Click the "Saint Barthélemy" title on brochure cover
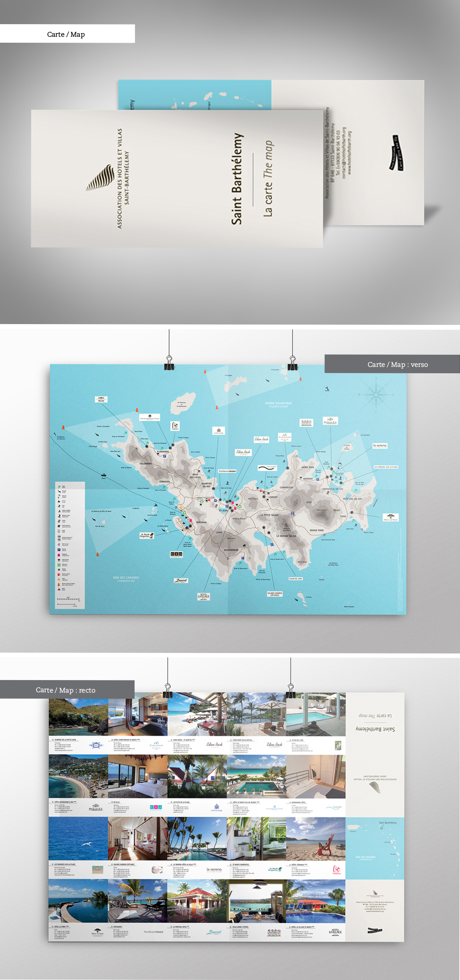The image size is (460, 980). coord(237,179)
